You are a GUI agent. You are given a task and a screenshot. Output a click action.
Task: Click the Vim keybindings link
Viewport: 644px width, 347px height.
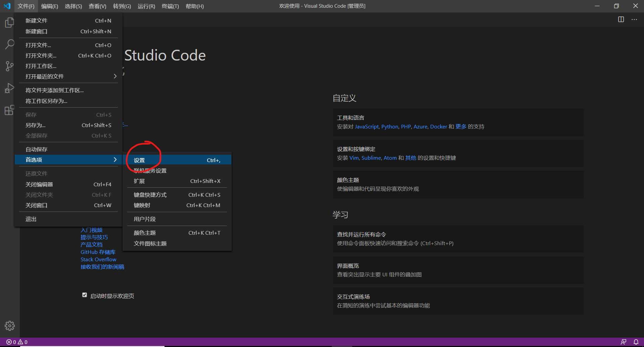pyautogui.click(x=354, y=158)
